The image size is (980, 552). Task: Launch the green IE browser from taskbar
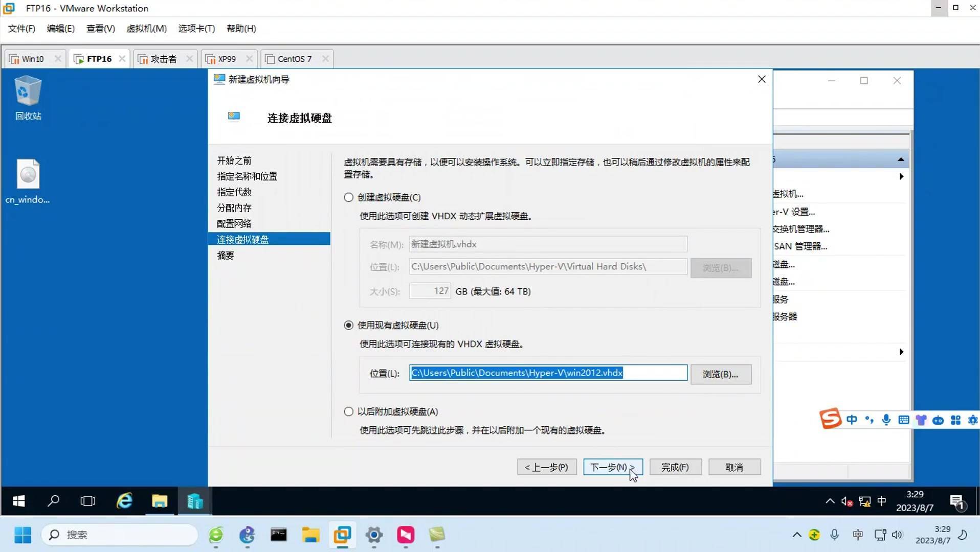216,535
